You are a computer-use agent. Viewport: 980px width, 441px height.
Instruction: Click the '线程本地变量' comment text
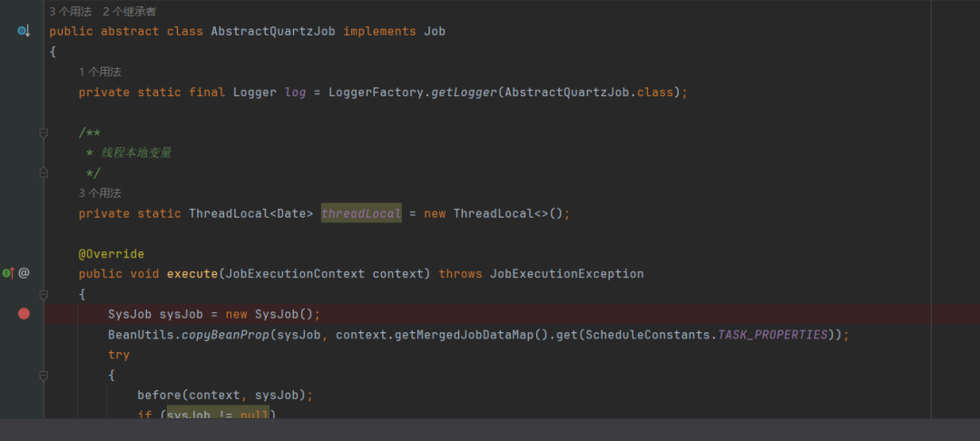[136, 153]
